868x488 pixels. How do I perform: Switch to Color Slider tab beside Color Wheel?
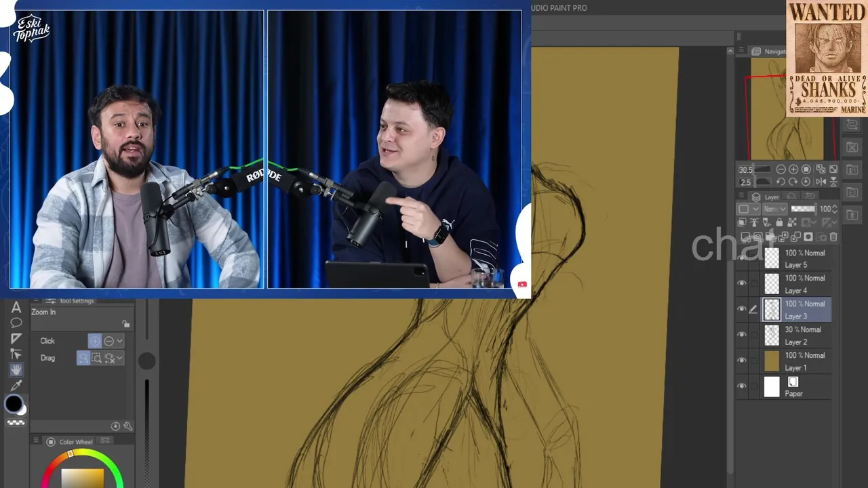point(104,442)
